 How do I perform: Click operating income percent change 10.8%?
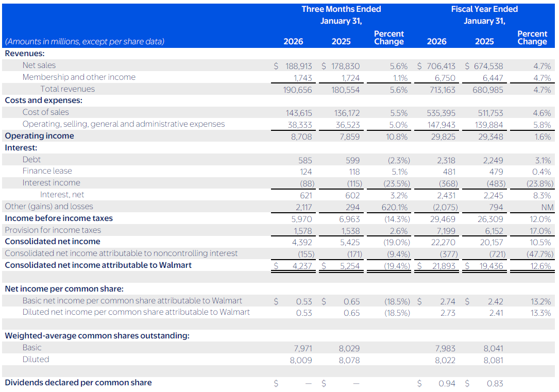[x=396, y=137]
